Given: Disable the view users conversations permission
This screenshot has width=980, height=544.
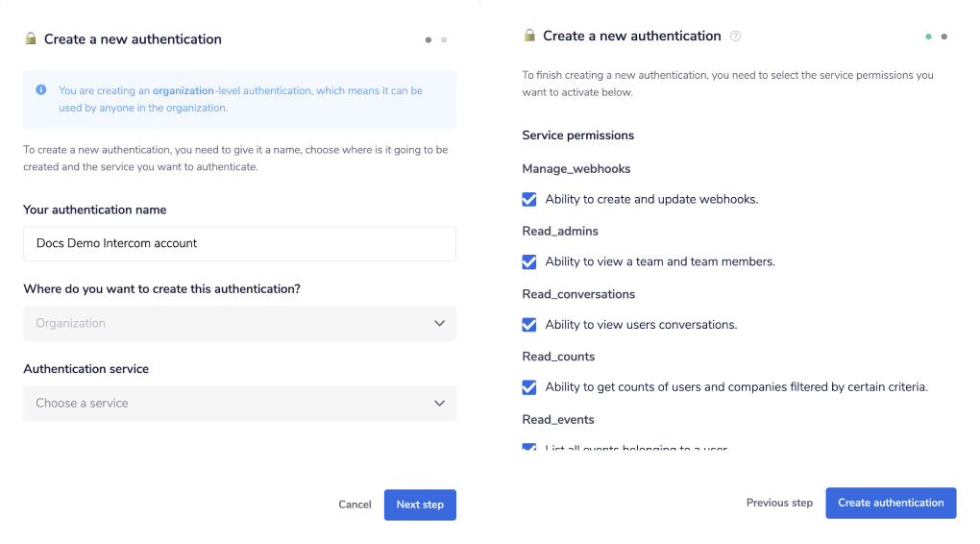Looking at the screenshot, I should click(529, 325).
